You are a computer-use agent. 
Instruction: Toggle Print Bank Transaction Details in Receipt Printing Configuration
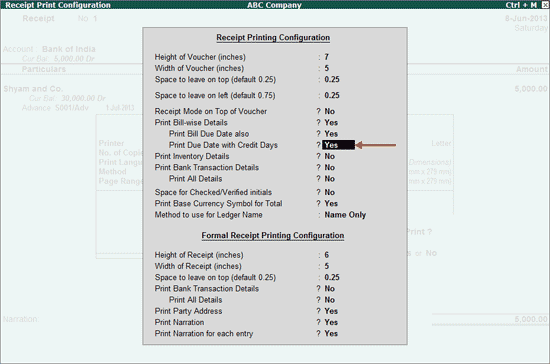(x=329, y=167)
